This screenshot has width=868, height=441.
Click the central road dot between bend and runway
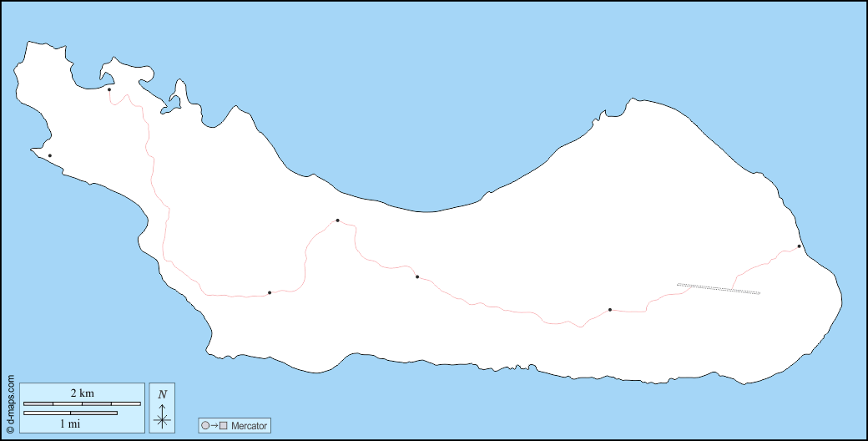coord(417,277)
